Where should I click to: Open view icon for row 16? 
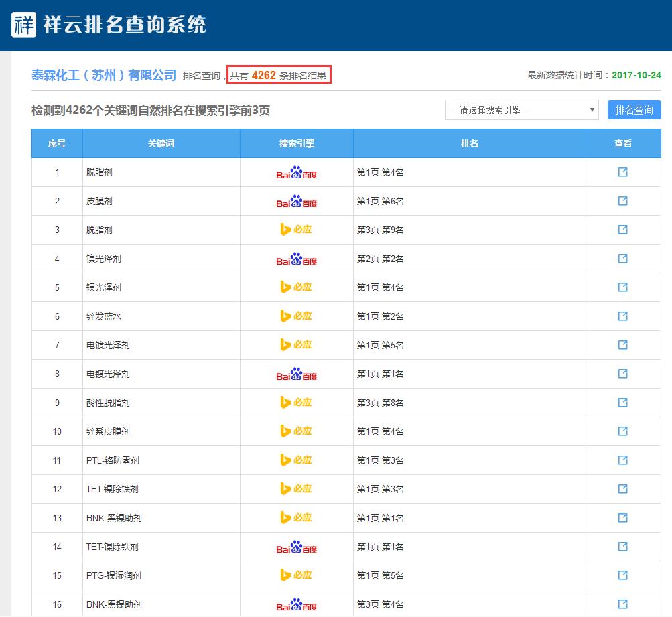[x=622, y=604]
